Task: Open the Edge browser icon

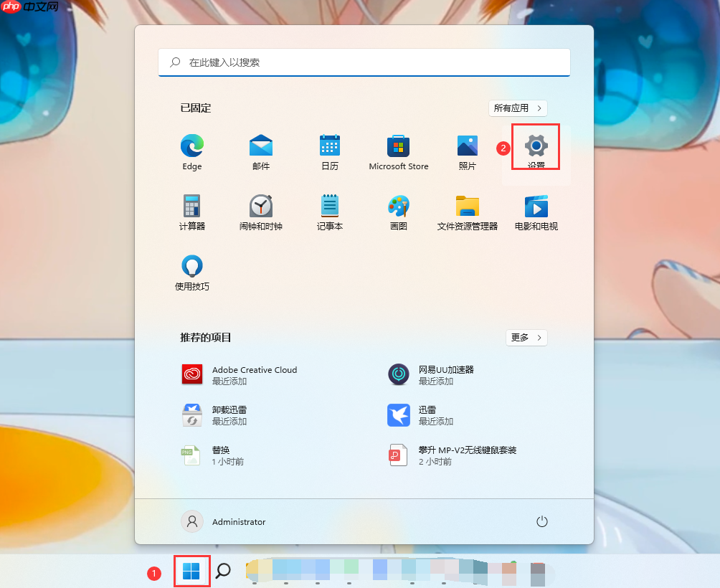Action: pyautogui.click(x=191, y=147)
